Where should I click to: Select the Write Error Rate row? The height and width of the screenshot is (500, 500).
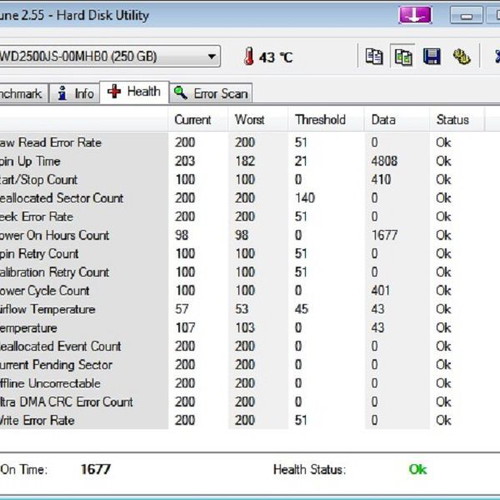point(242,420)
